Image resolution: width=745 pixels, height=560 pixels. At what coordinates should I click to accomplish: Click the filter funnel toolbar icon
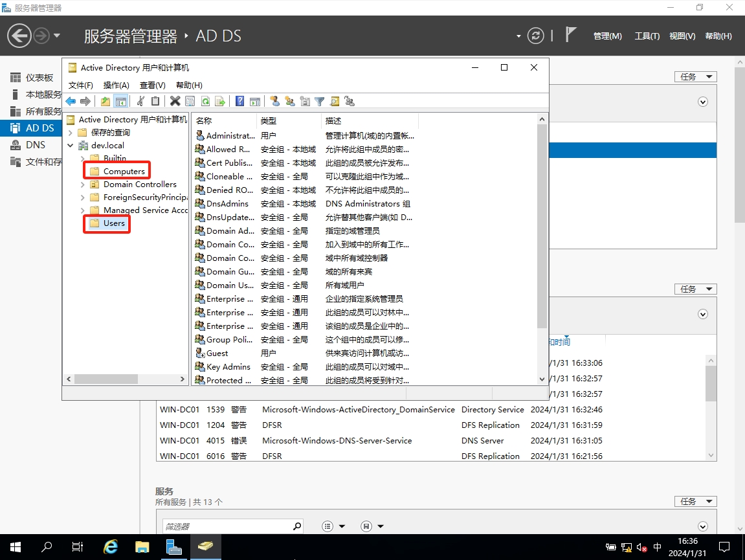[x=320, y=101]
